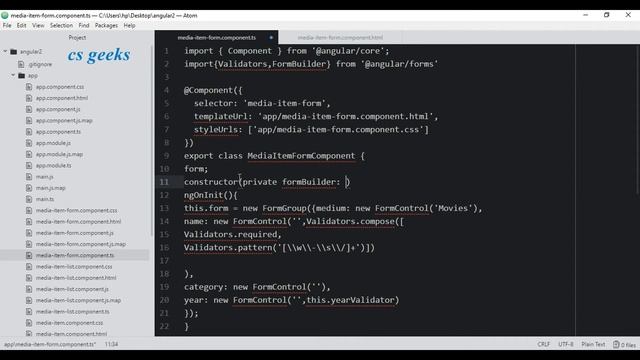Open the Find menu
Screen dimensions: 640x360
point(84,25)
